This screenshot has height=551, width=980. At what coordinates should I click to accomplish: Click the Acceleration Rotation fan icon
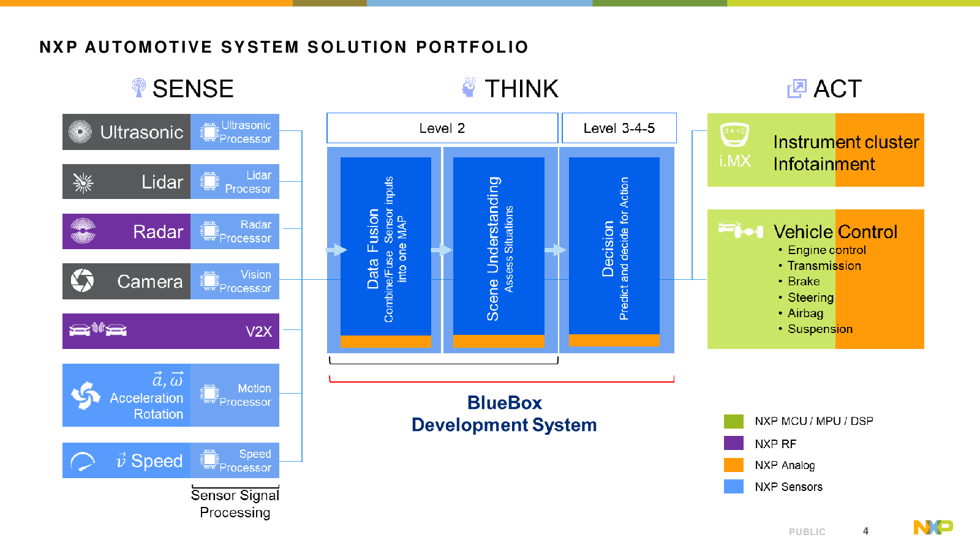[86, 395]
